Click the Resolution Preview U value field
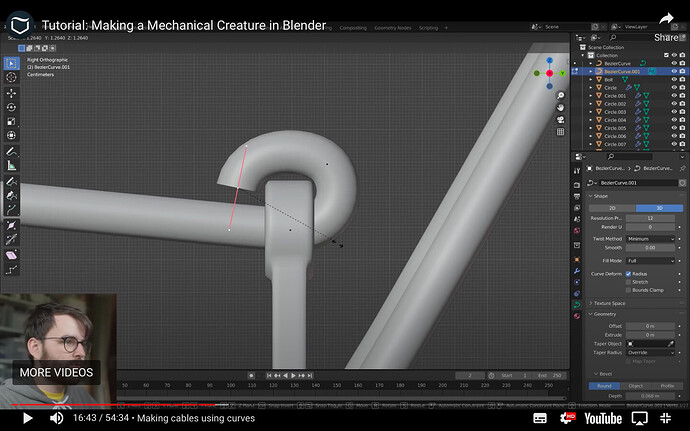This screenshot has width=690, height=431. pos(650,218)
